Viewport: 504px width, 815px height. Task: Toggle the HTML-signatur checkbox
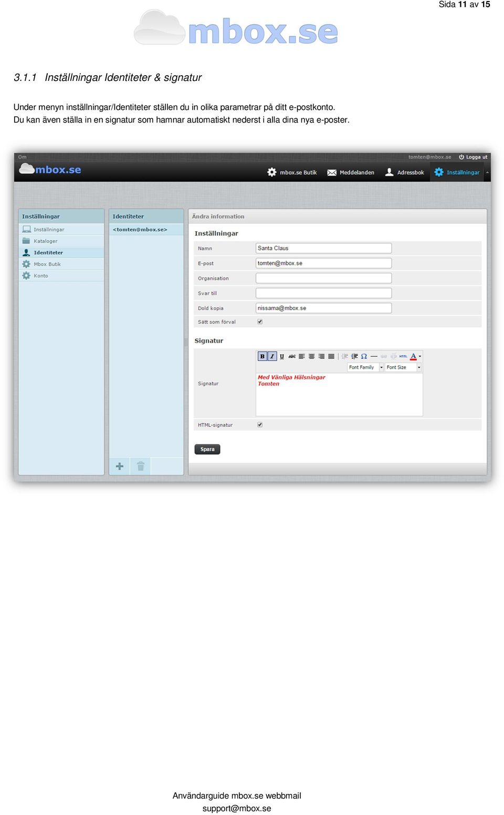(260, 425)
